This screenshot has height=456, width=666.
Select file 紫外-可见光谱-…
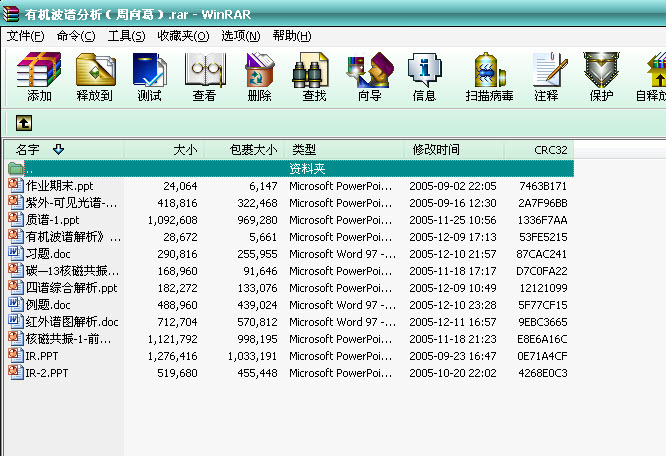click(x=71, y=203)
